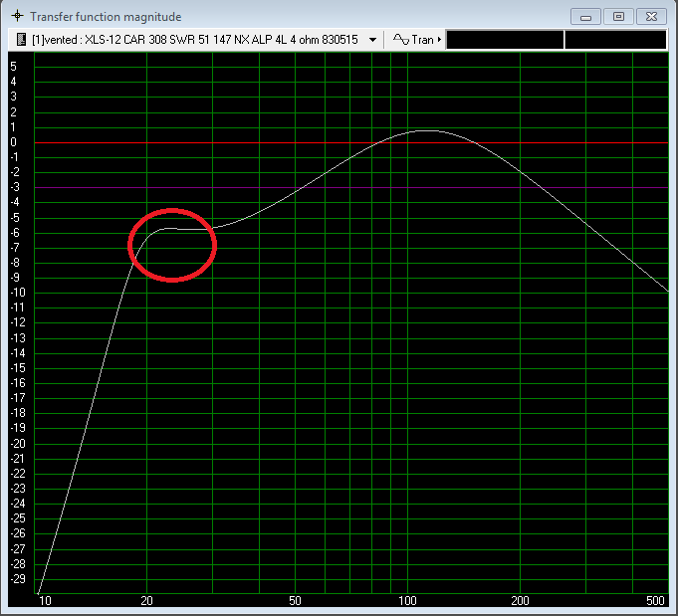This screenshot has height=616, width=678.
Task: Open the vented XLS-12 CAR design dropdown
Action: click(372, 40)
